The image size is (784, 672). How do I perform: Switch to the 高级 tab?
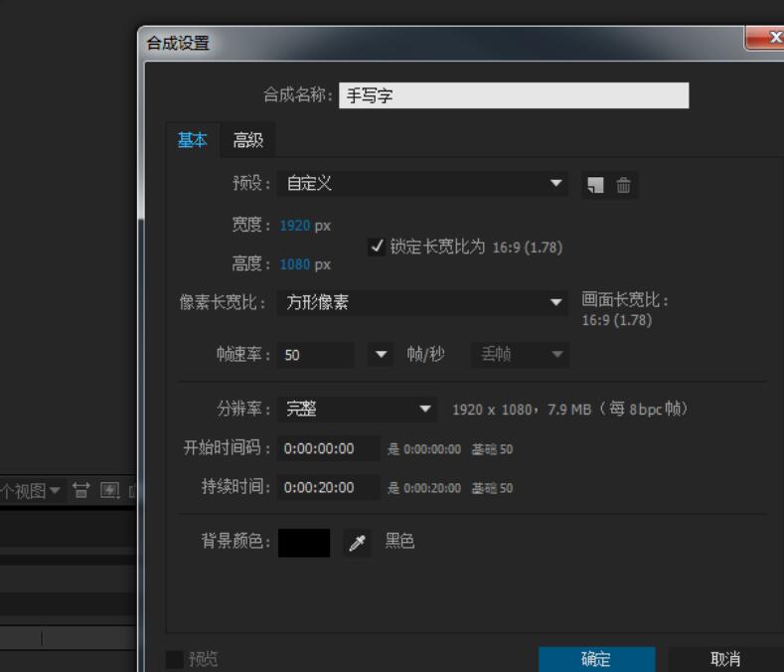248,140
